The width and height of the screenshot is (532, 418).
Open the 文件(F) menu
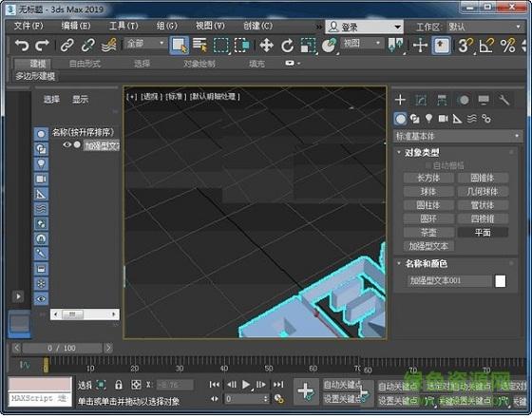tap(28, 26)
